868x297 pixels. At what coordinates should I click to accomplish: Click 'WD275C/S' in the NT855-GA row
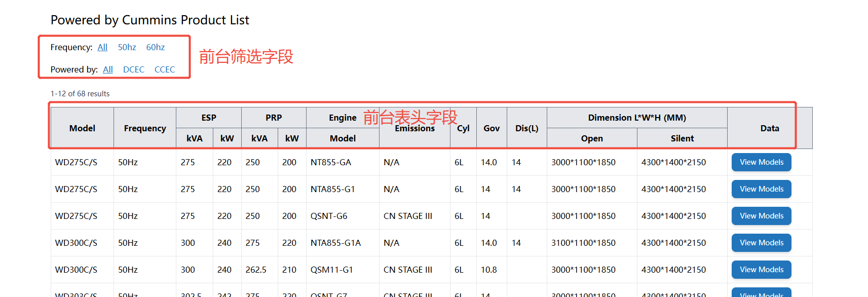(x=76, y=162)
